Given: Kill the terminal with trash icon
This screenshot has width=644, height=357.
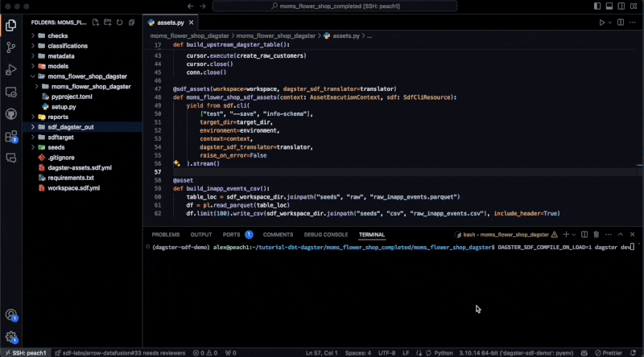Looking at the screenshot, I should click(597, 235).
